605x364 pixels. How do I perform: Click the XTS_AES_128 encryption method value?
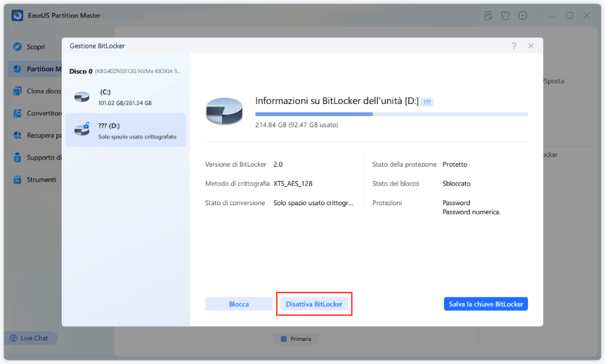(x=293, y=184)
